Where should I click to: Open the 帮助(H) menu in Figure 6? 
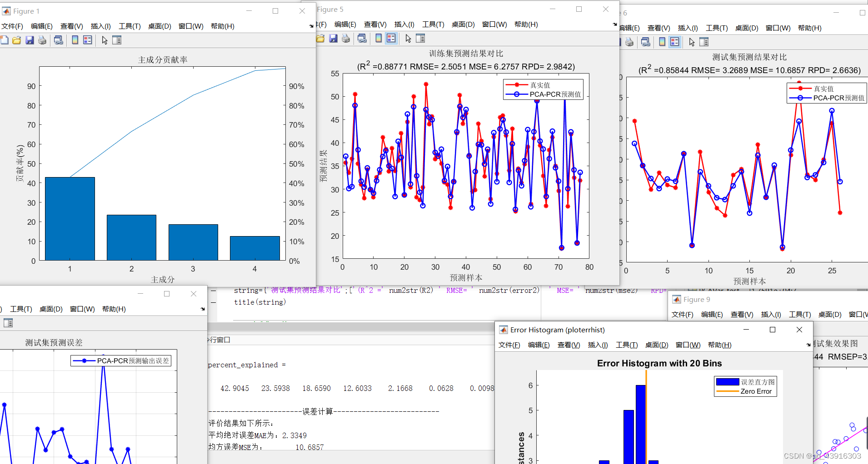tap(810, 28)
